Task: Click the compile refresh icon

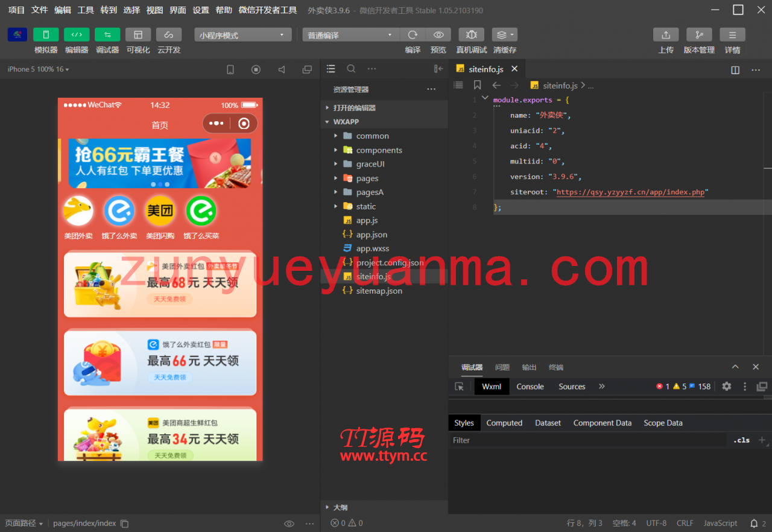Action: click(x=413, y=35)
